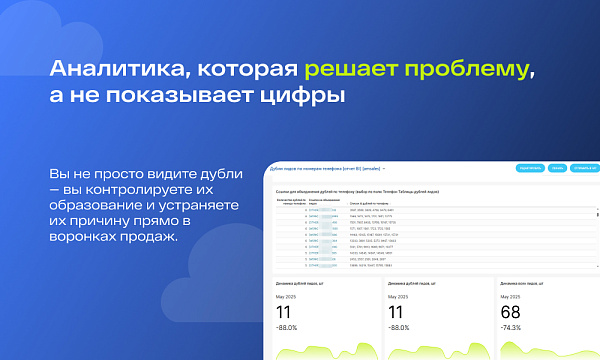The width and height of the screenshot is (600, 360).
Task: Open the merge link in last table row
Action: [323, 265]
